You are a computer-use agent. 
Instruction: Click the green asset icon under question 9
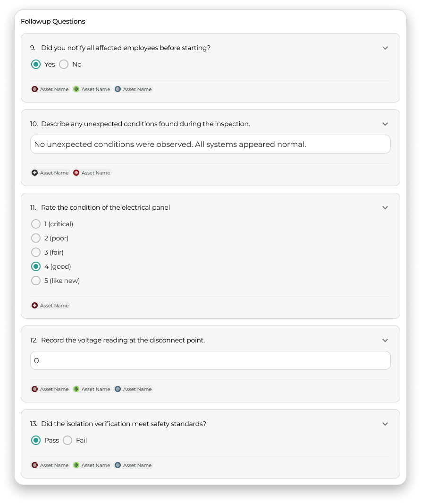pyautogui.click(x=76, y=89)
